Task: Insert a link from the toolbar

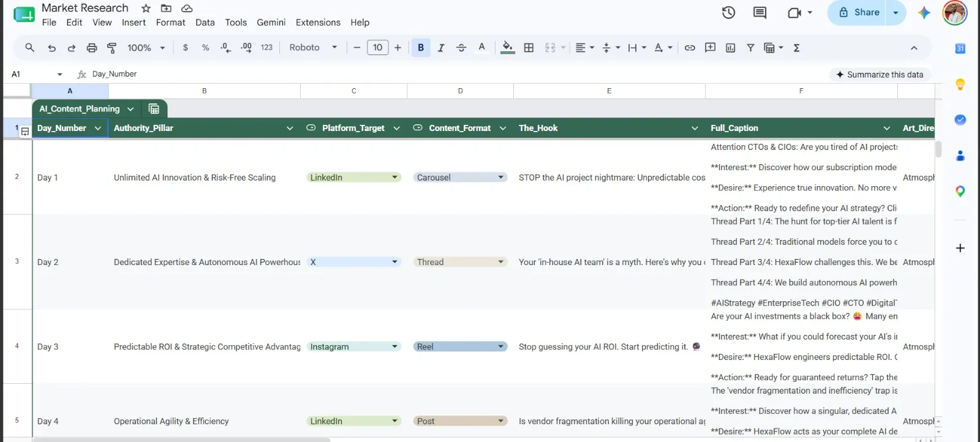Action: [x=690, y=48]
